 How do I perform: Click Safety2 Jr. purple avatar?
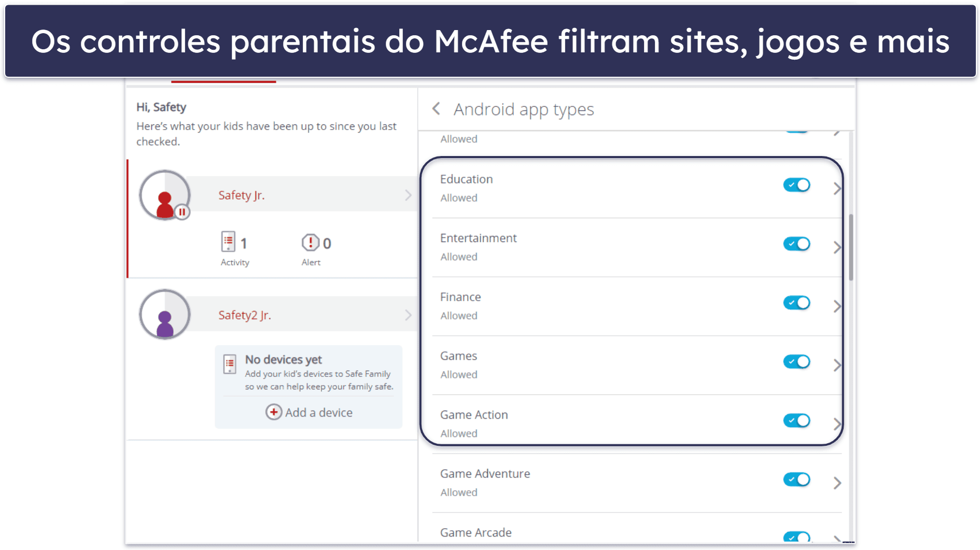165,315
